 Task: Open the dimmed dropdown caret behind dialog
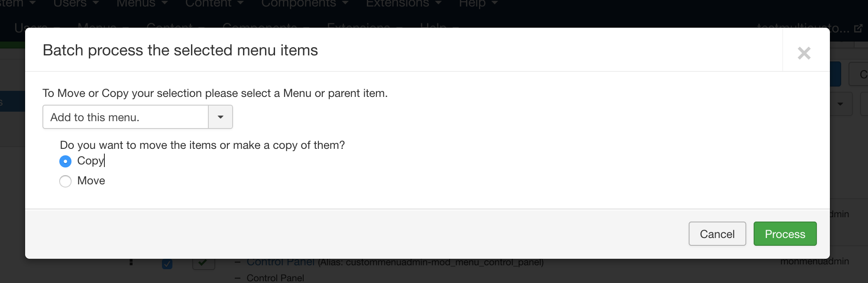840,104
